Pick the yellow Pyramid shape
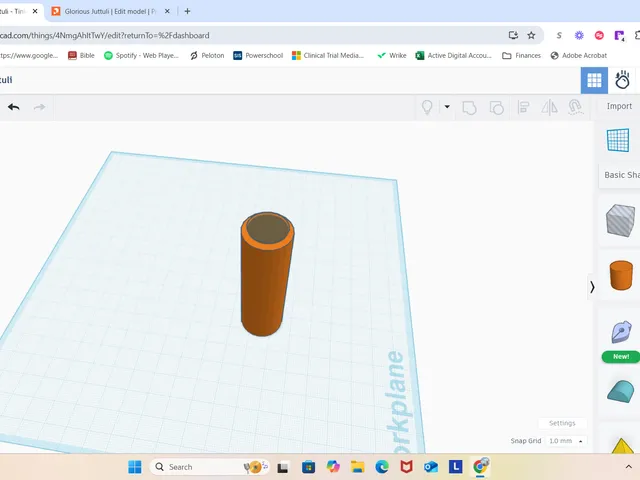Viewport: 640px width, 480px height. tap(621, 445)
